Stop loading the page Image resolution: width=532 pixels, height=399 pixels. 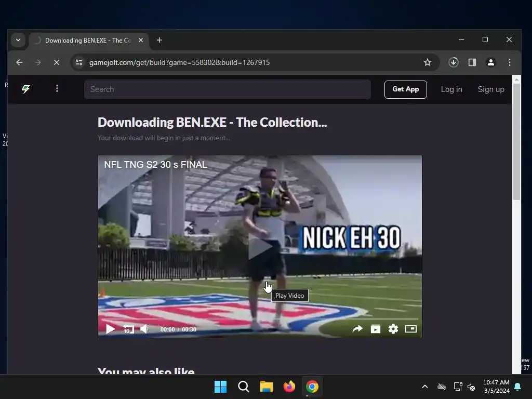[x=57, y=62]
